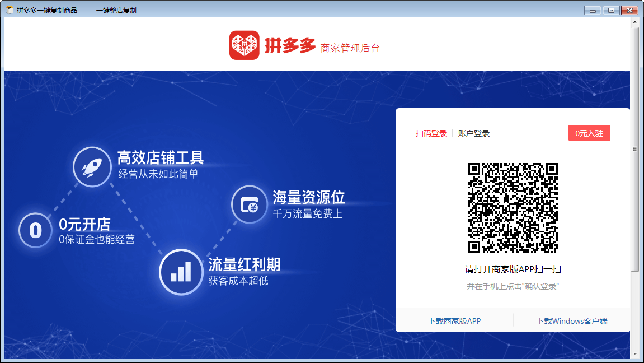
Task: Click the scrollbar down arrow
Action: pos(635,353)
